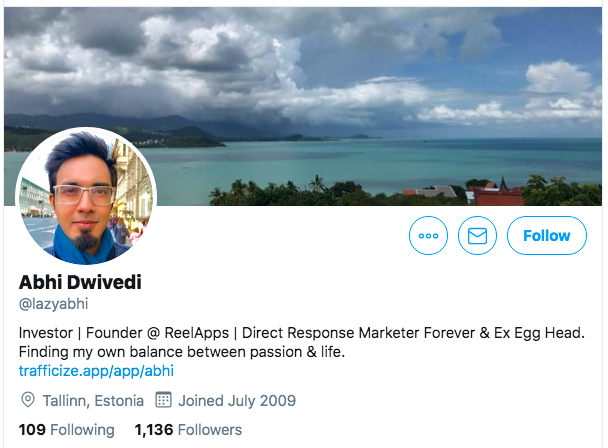
Task: Open the 1,136 Followers list
Action: tap(188, 430)
